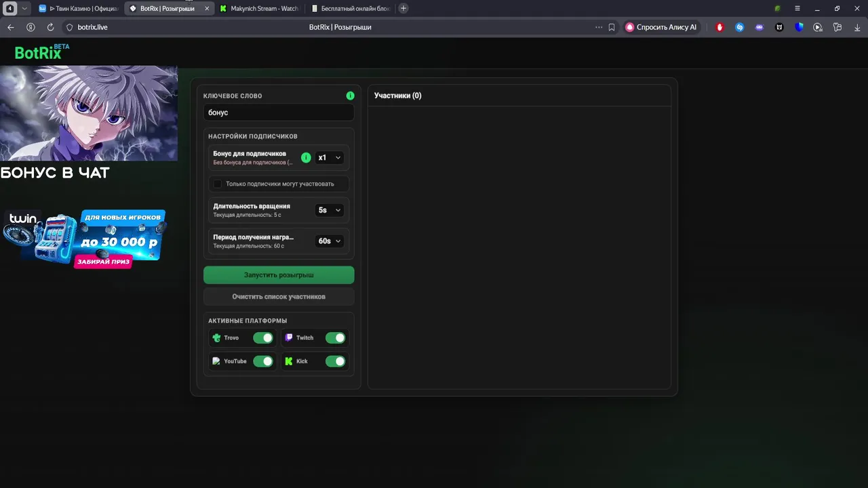
Task: Open the purple robot extension
Action: tap(759, 27)
